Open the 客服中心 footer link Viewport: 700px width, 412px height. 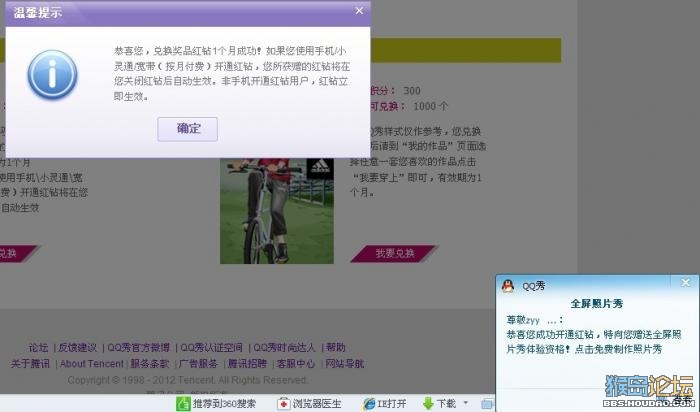coord(296,364)
